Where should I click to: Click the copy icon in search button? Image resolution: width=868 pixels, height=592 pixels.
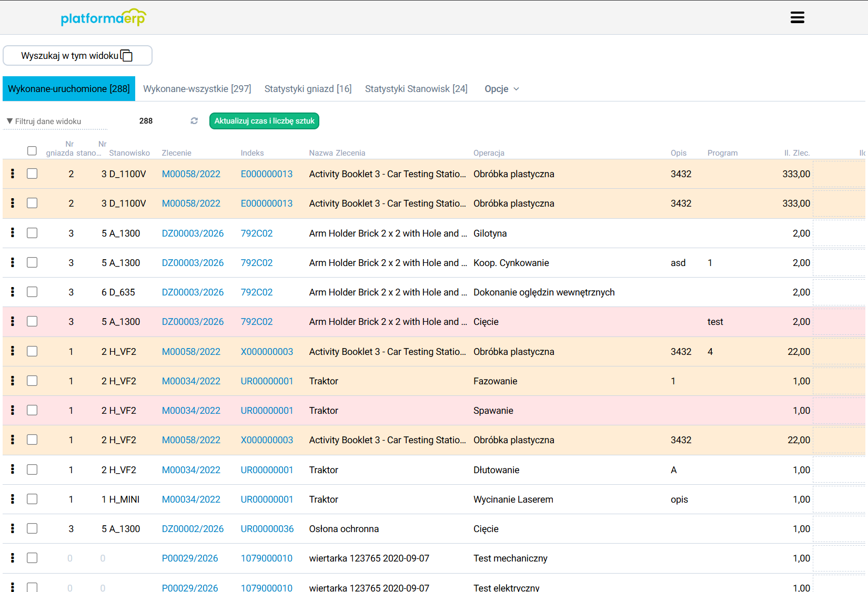(x=127, y=55)
